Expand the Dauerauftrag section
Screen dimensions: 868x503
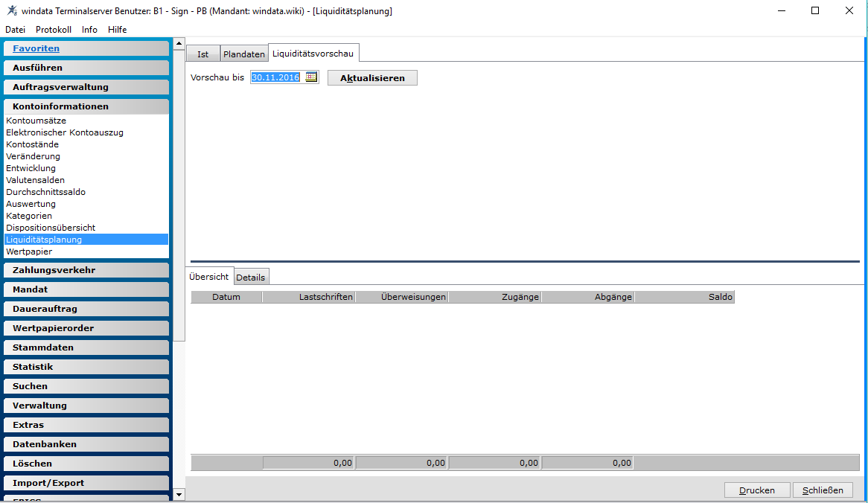click(x=86, y=309)
